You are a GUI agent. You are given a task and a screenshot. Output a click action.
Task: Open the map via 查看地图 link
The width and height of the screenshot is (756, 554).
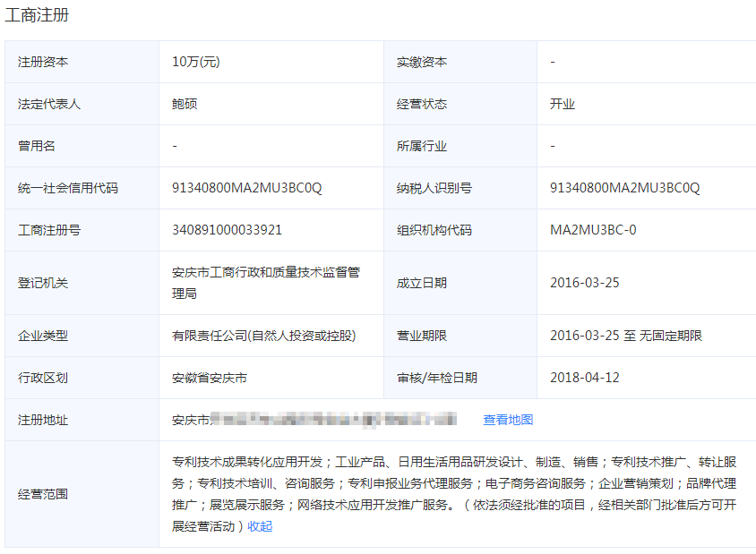507,419
